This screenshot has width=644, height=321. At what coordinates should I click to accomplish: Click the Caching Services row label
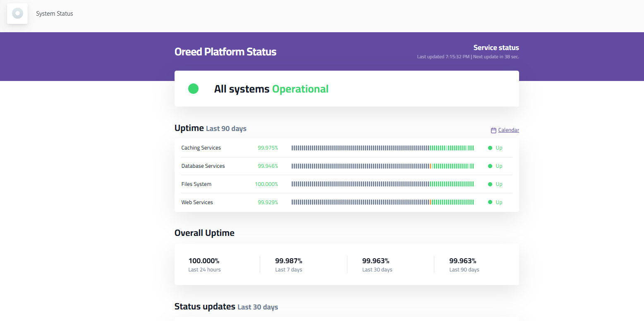(x=201, y=148)
